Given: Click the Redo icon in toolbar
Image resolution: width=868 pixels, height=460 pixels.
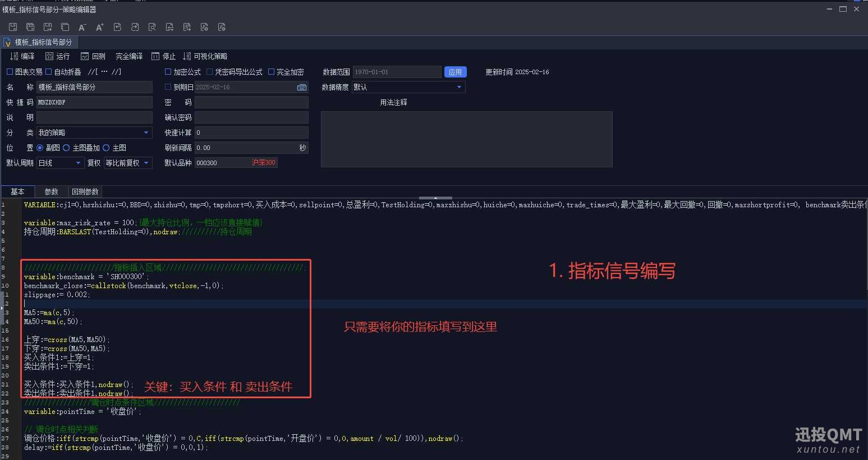Looking at the screenshot, I should (135, 27).
